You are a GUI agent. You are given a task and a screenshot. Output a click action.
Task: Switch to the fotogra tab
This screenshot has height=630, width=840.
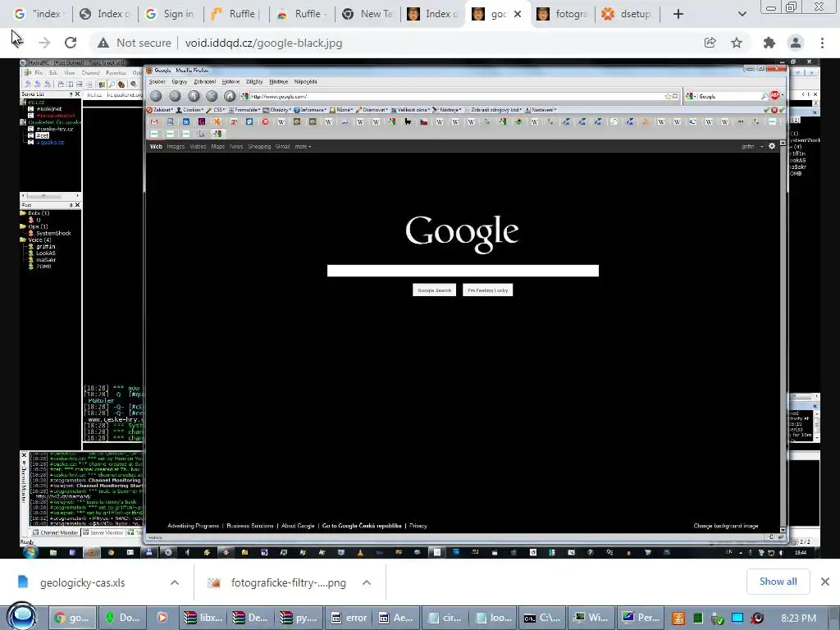563,14
